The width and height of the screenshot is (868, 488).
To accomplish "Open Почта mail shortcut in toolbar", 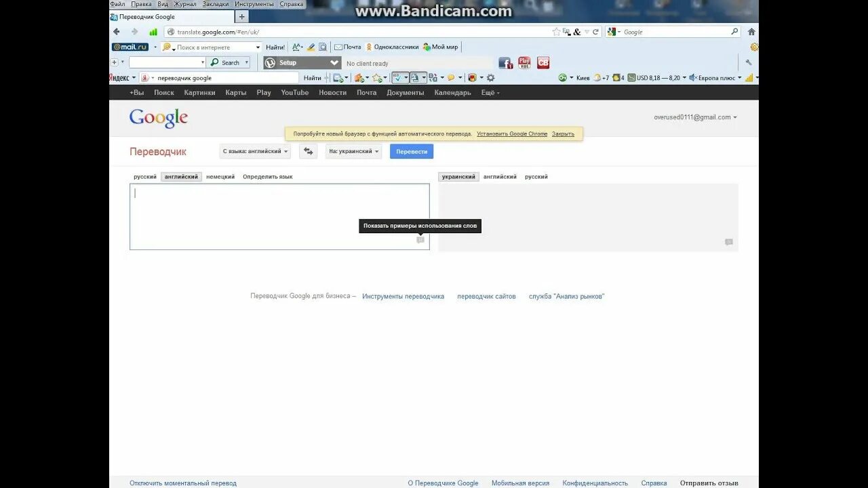I will pyautogui.click(x=348, y=47).
